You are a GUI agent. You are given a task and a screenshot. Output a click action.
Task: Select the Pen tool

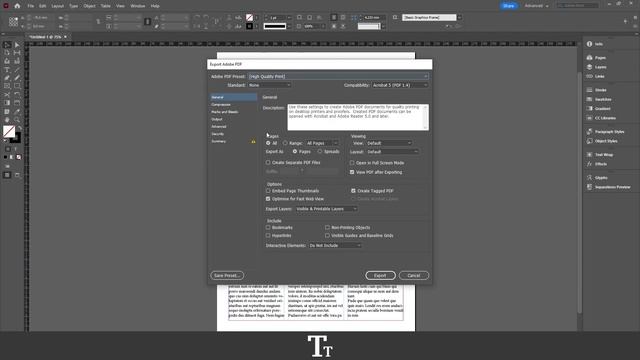pyautogui.click(x=7, y=78)
